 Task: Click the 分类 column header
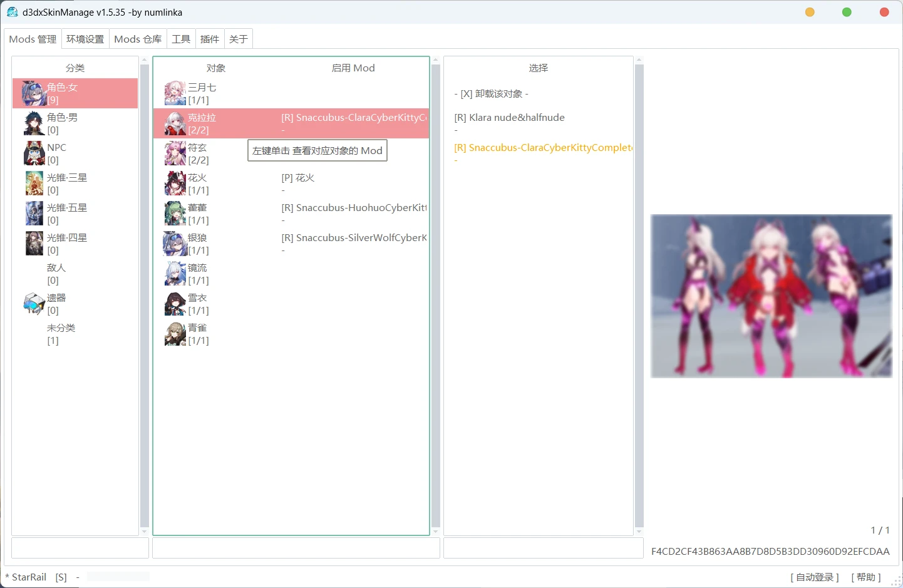pos(75,68)
